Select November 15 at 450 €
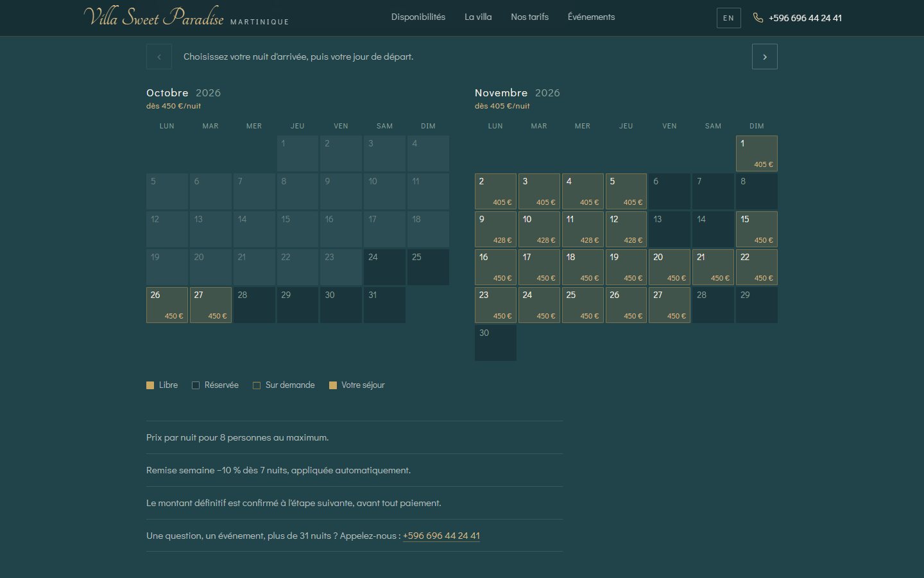This screenshot has height=578, width=924. [757, 229]
